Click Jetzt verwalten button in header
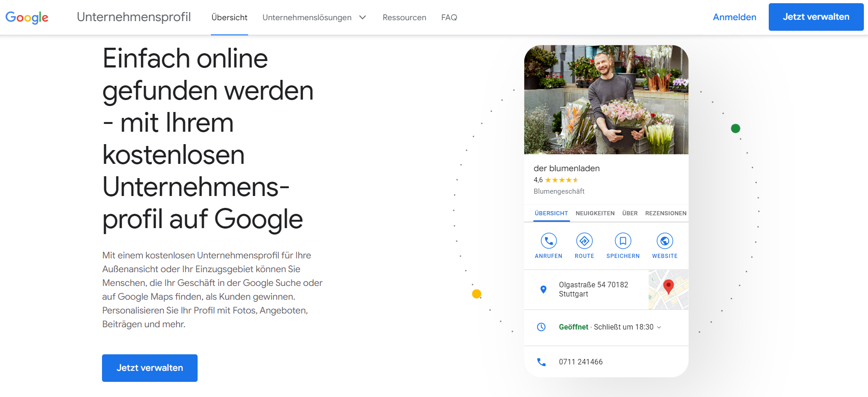The width and height of the screenshot is (868, 397). (816, 17)
